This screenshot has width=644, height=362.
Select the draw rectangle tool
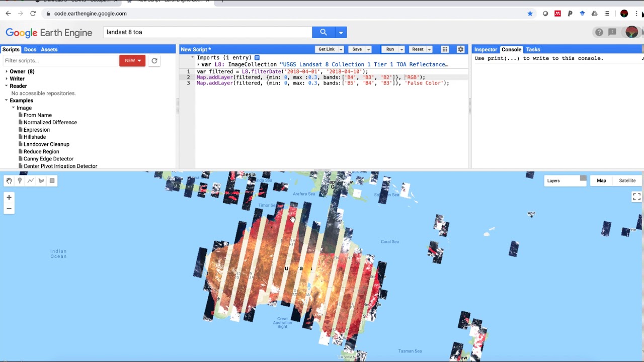click(52, 181)
